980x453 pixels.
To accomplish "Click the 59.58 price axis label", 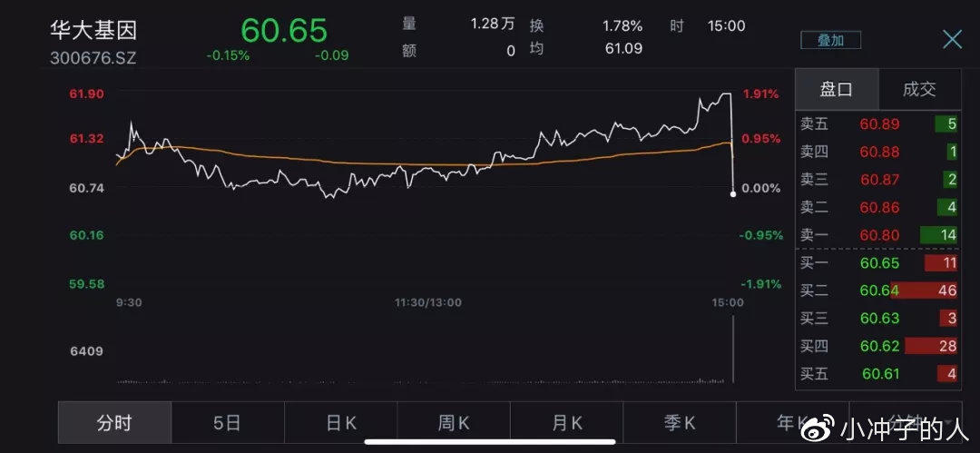I will tap(87, 284).
